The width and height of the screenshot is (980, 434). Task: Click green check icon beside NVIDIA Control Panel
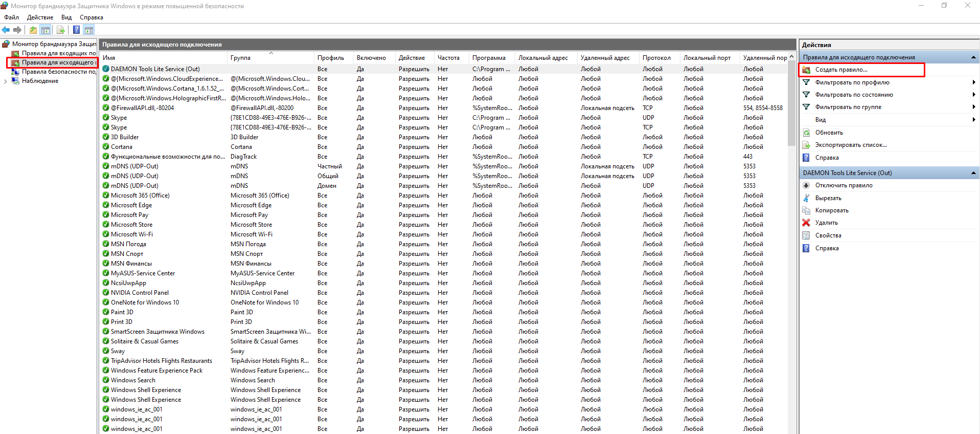click(106, 293)
